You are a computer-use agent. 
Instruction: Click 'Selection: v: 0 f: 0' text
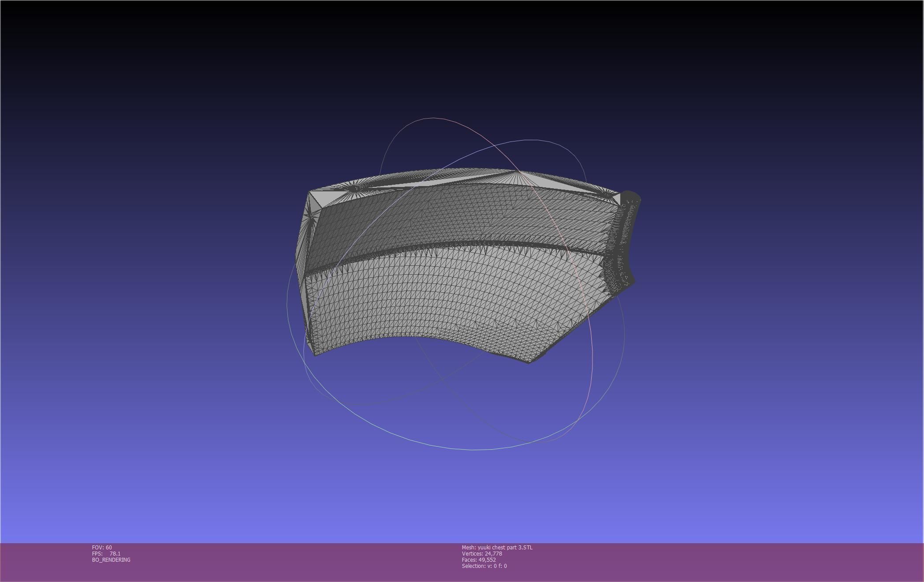point(484,566)
